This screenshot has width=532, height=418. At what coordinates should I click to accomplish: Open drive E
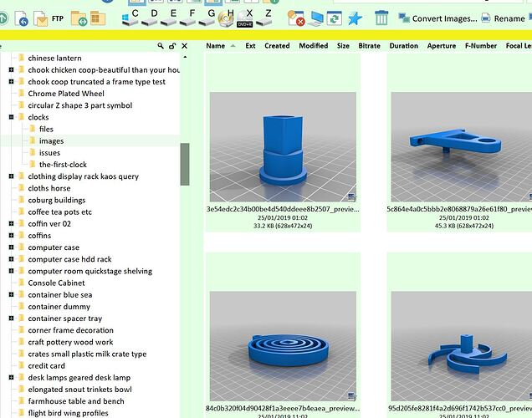pos(168,18)
